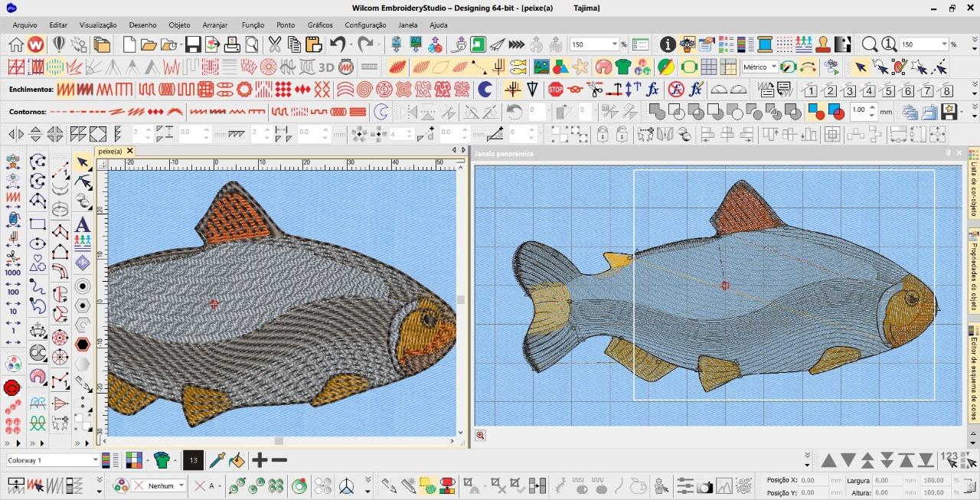Choose the select object arrow in left toolbox
The image size is (980, 500).
(83, 163)
